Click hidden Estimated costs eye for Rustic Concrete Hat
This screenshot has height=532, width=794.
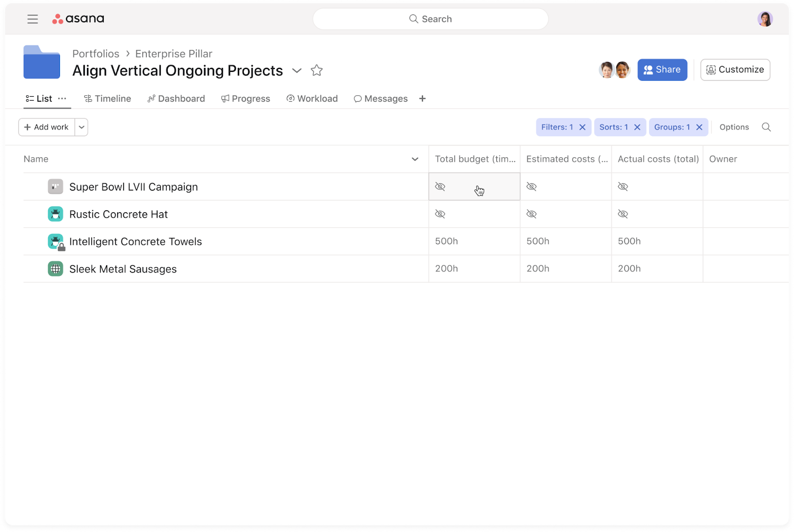pyautogui.click(x=531, y=214)
